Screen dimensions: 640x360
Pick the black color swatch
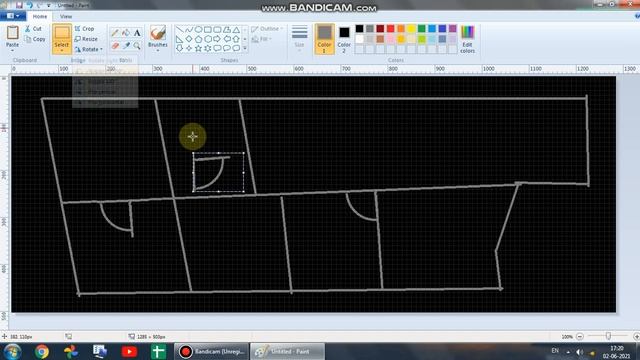pyautogui.click(x=359, y=29)
